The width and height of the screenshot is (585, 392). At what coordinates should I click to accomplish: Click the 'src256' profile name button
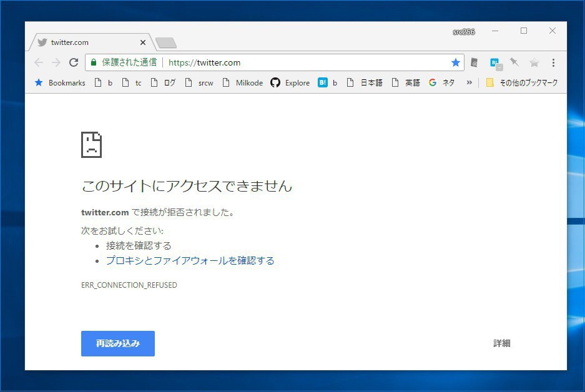[x=464, y=32]
